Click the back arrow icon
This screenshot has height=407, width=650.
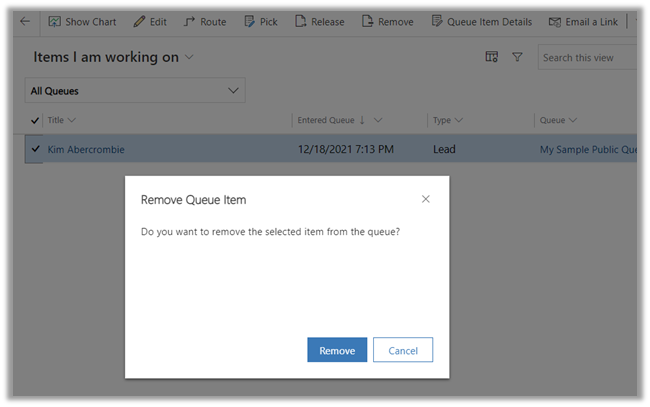tap(25, 21)
